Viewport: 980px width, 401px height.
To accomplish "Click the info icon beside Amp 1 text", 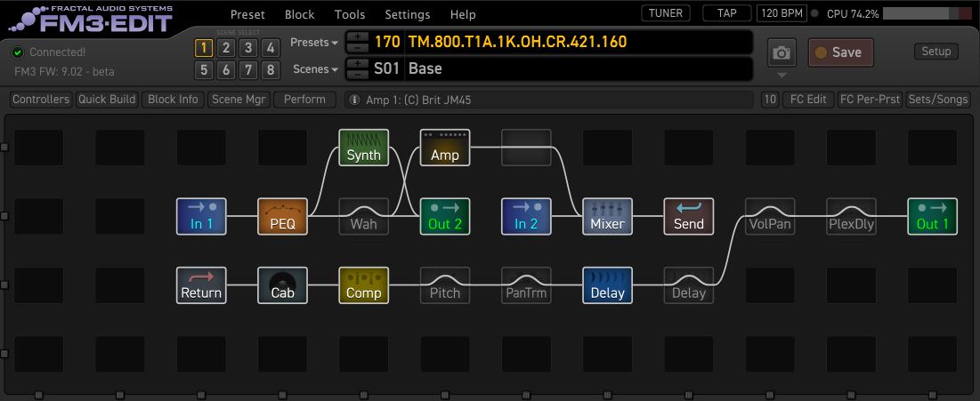I will pyautogui.click(x=354, y=100).
